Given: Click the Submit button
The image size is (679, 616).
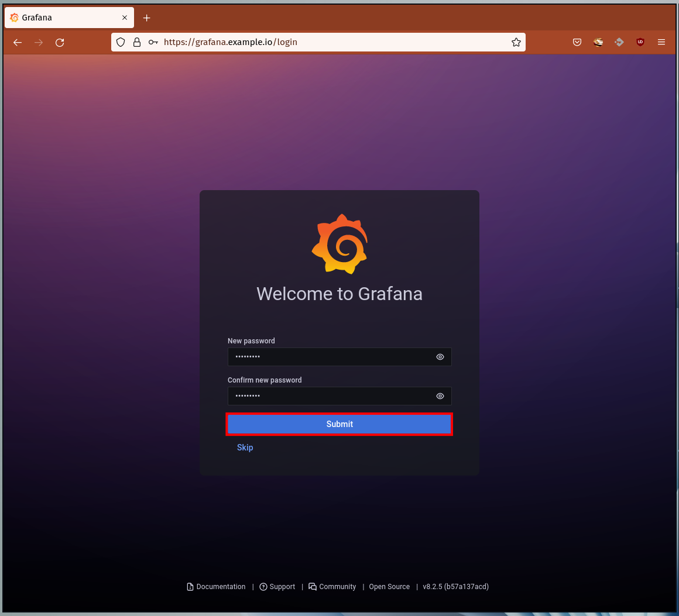Looking at the screenshot, I should coord(339,424).
